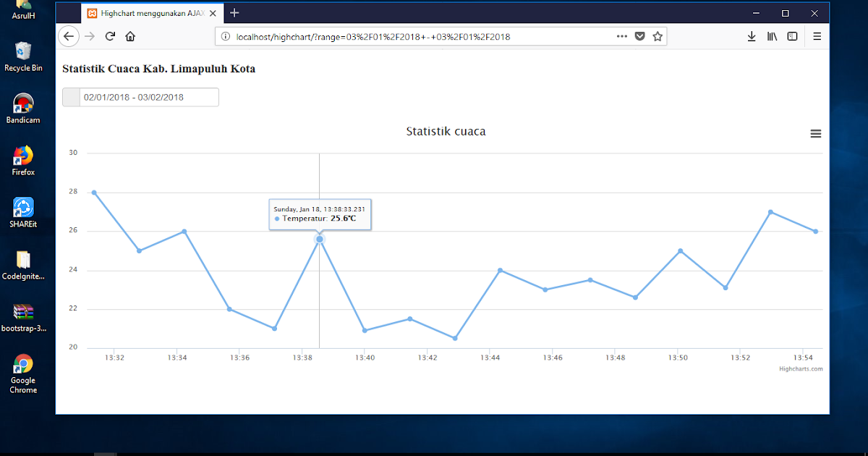This screenshot has height=456, width=868.
Task: Select the 13:38 temperature data point
Action: pos(319,239)
